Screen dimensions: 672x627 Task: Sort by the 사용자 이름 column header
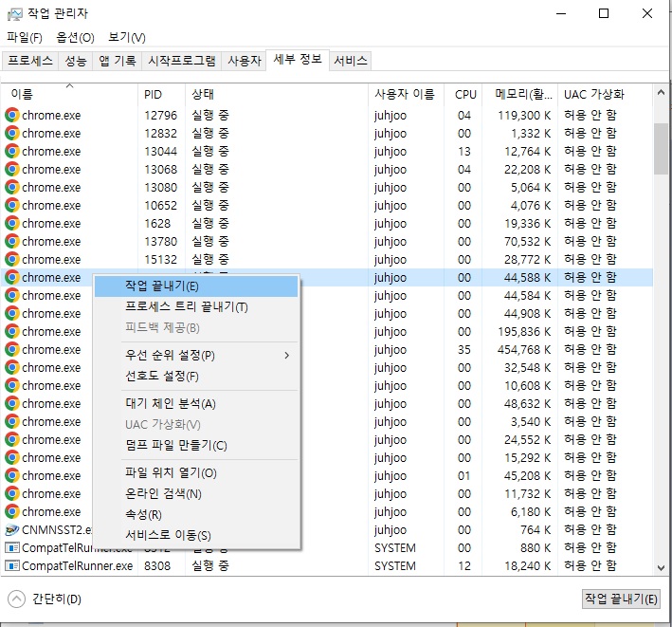[406, 94]
